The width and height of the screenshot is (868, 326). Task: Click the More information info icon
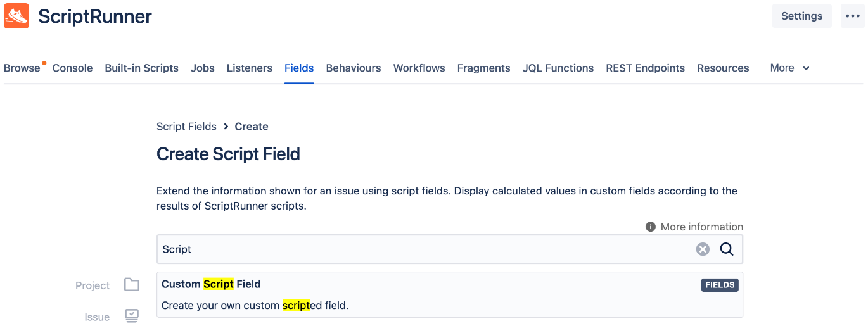(650, 227)
